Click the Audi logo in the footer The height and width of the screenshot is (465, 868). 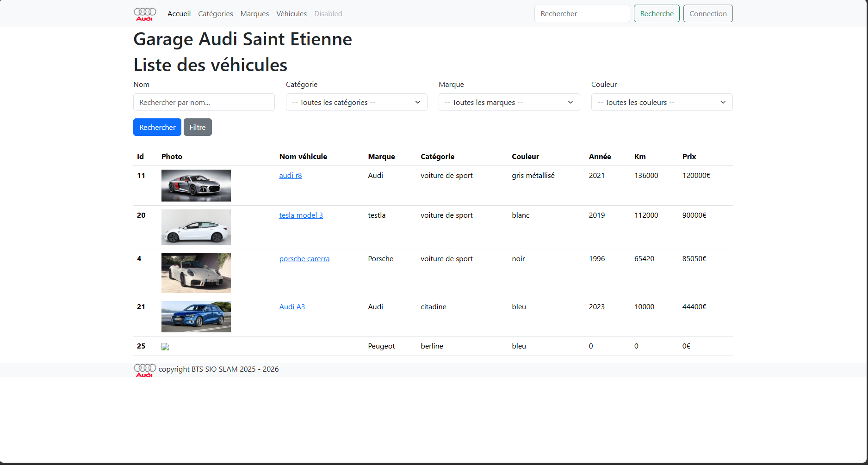point(145,370)
